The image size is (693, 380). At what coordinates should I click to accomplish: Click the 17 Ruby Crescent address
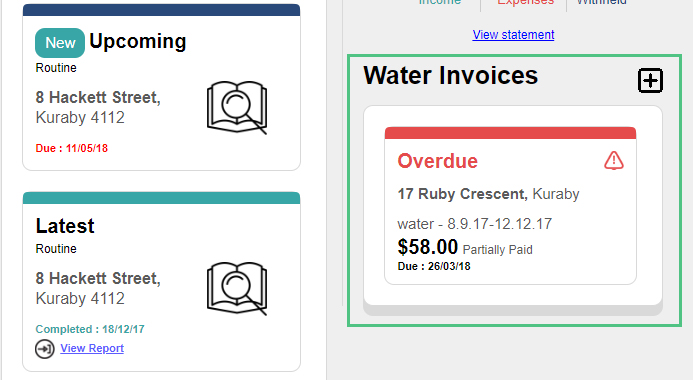(x=488, y=194)
